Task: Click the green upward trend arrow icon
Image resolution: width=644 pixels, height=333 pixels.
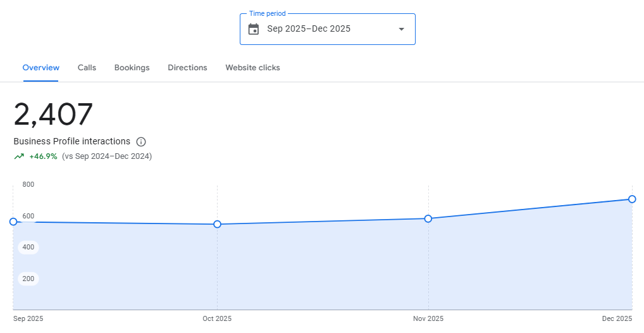Action: 19,156
